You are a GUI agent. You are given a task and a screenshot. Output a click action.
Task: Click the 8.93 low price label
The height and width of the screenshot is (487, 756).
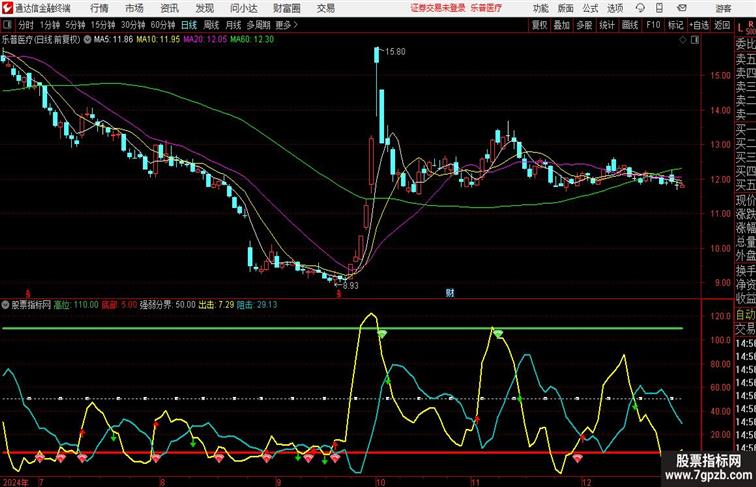coord(351,285)
